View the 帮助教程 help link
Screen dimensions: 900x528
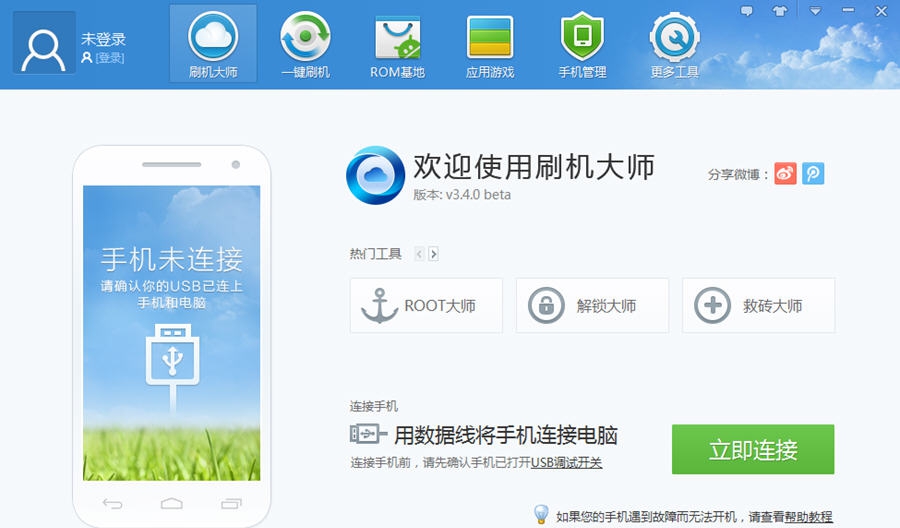(809, 517)
